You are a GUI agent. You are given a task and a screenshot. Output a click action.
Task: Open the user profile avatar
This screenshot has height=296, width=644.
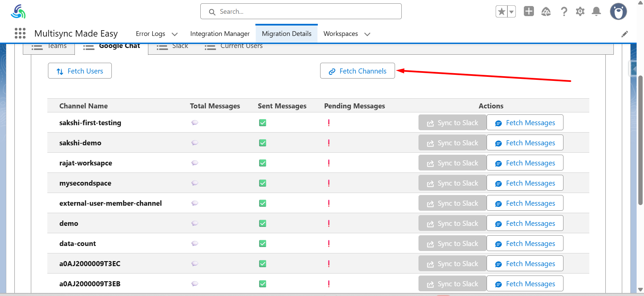pyautogui.click(x=618, y=12)
